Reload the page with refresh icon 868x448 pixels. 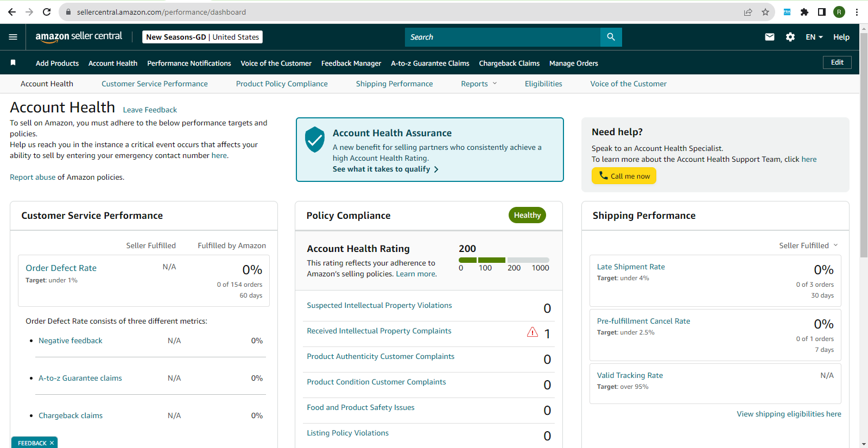click(x=47, y=12)
